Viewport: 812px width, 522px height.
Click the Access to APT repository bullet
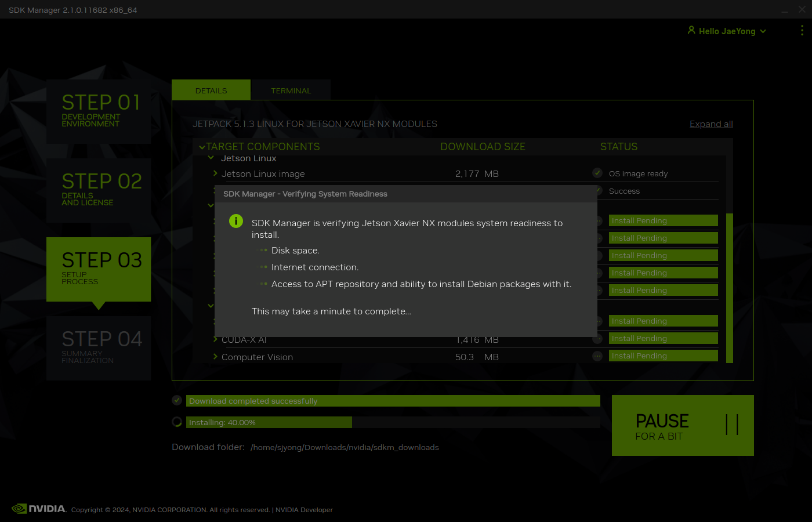tap(421, 284)
